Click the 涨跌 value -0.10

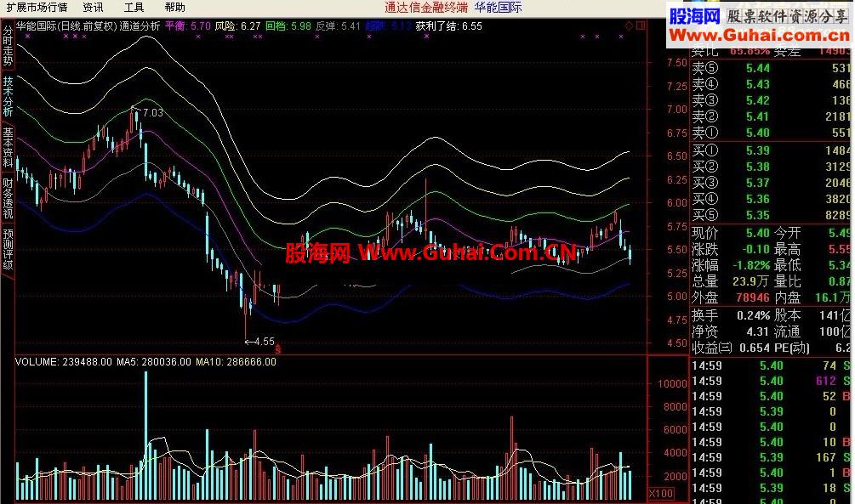point(755,250)
